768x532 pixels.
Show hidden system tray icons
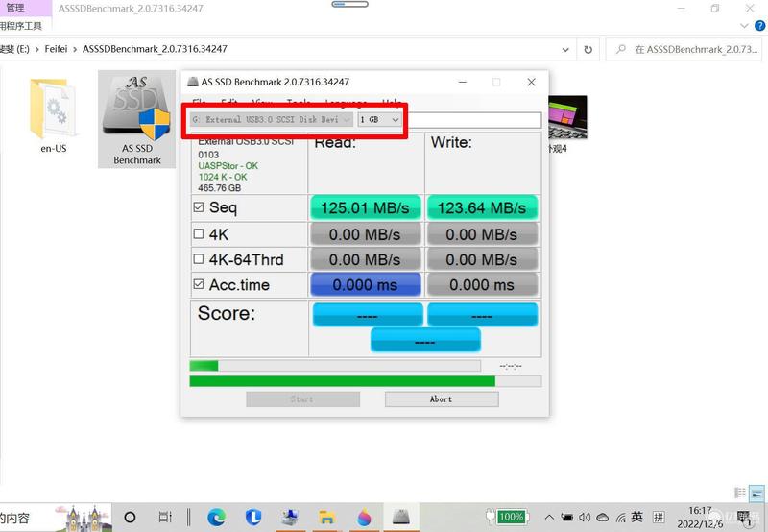pyautogui.click(x=549, y=517)
